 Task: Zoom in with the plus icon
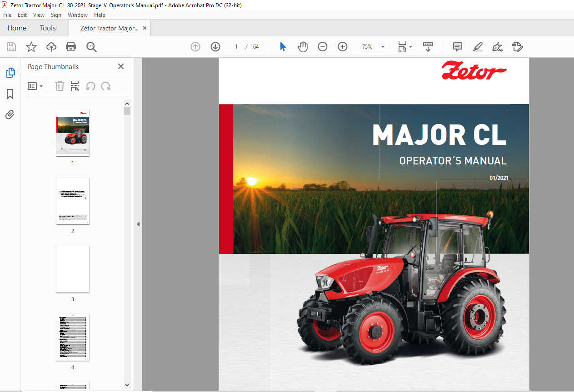(x=343, y=47)
